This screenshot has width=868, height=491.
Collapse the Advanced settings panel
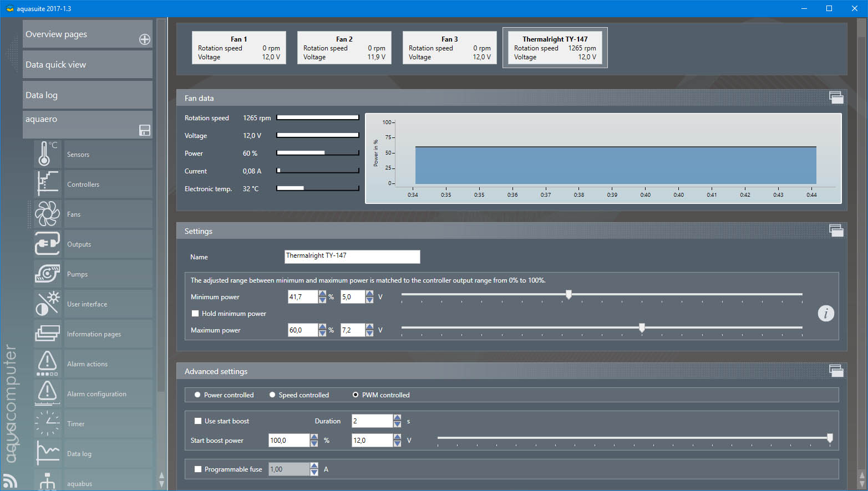(x=836, y=371)
